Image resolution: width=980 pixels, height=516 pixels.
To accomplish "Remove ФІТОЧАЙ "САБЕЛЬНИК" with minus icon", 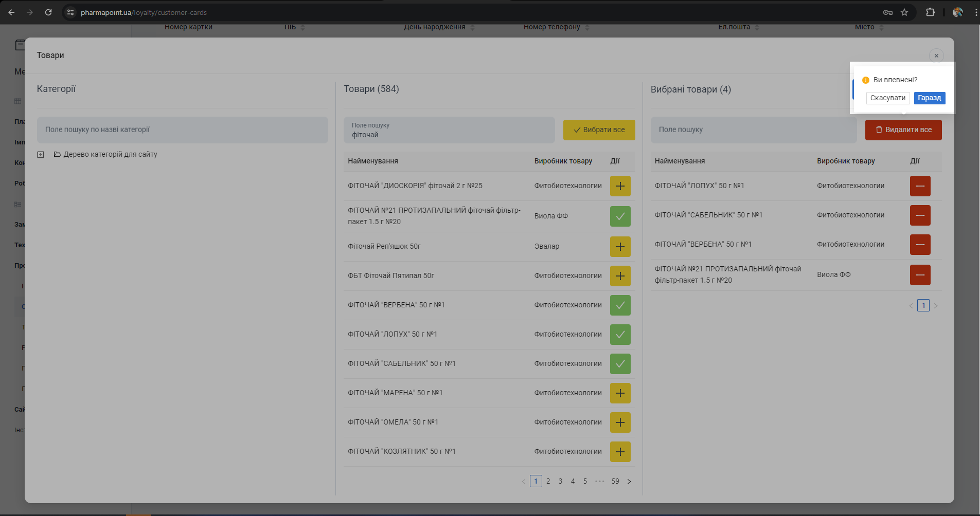I will (920, 215).
